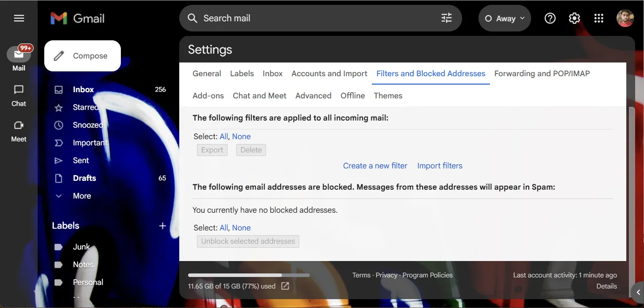Click the Mail icon showing 99+ badge
644x308 pixels.
(x=18, y=54)
